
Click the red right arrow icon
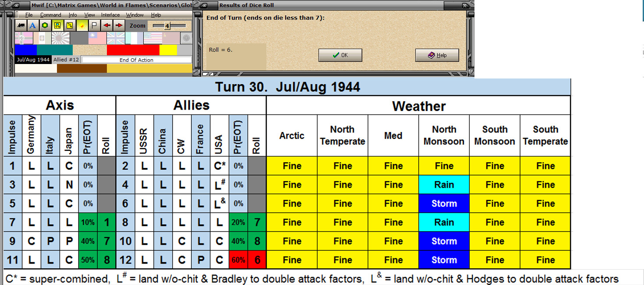(119, 25)
